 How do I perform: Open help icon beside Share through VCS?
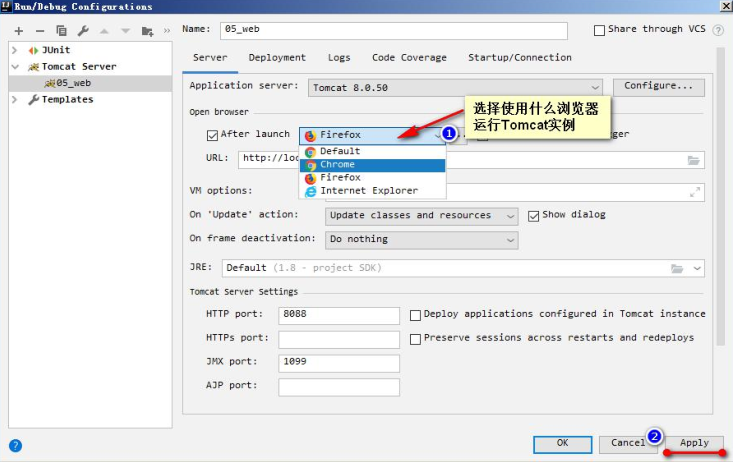718,30
